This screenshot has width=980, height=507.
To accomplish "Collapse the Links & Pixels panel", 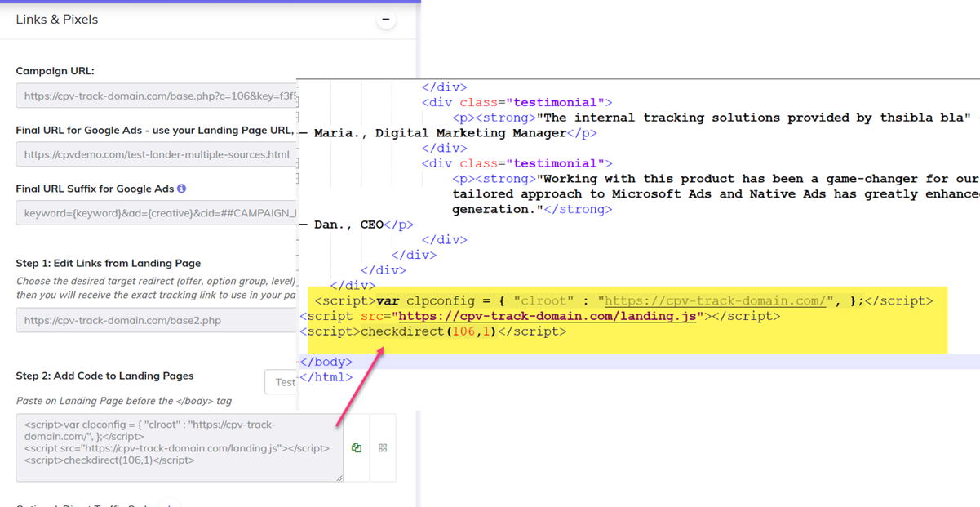I will click(x=385, y=18).
